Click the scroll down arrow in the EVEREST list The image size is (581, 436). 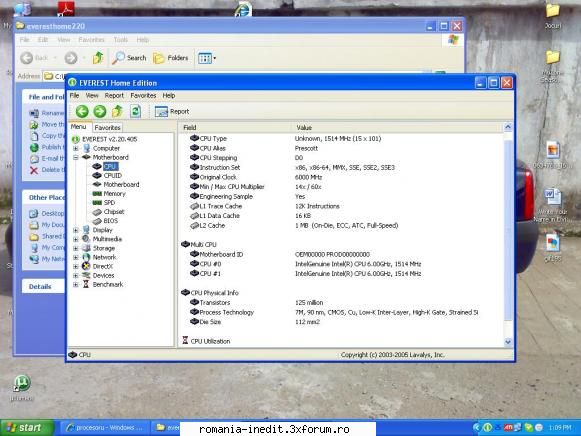[508, 342]
